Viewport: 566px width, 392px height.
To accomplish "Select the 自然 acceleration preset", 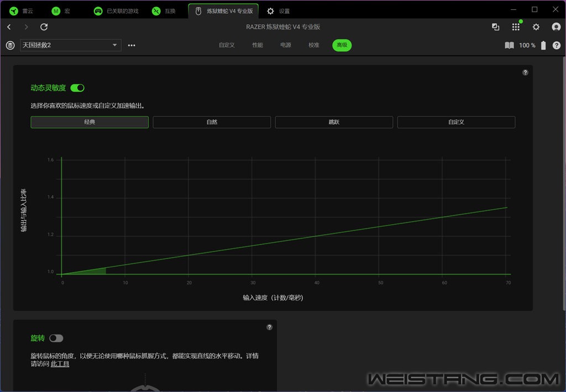I will click(212, 122).
